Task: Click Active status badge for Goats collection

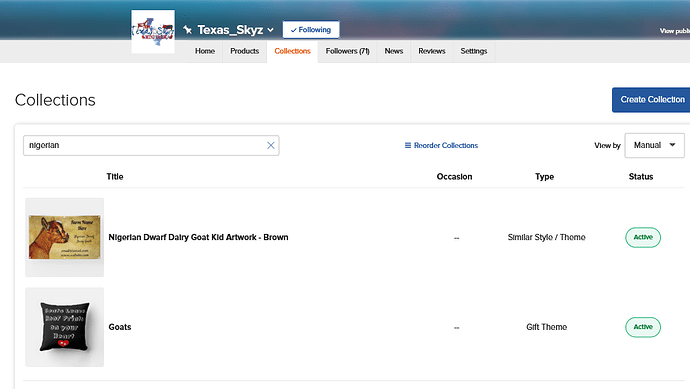Action: [x=643, y=327]
